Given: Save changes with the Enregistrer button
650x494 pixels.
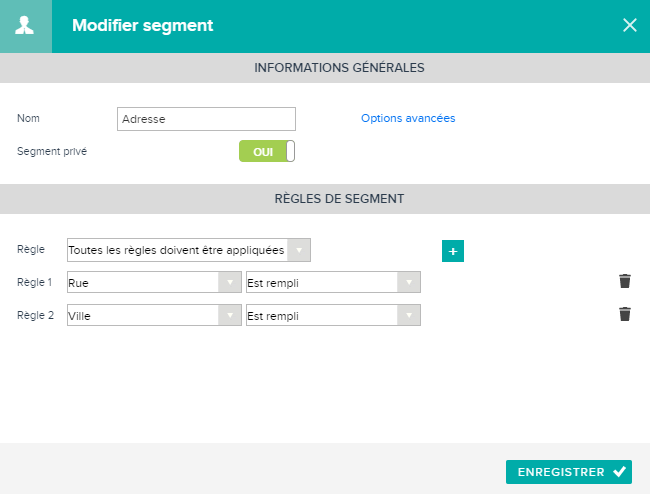Looking at the screenshot, I should coord(569,472).
